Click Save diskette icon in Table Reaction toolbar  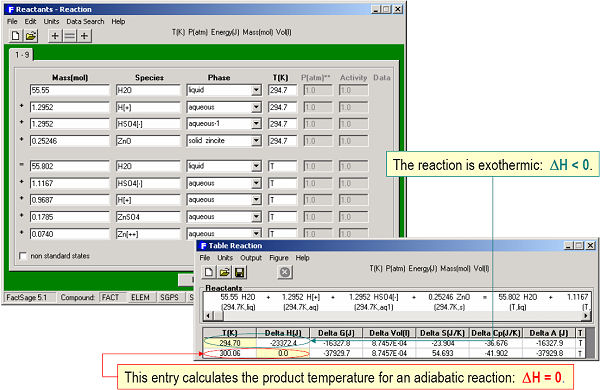click(240, 272)
